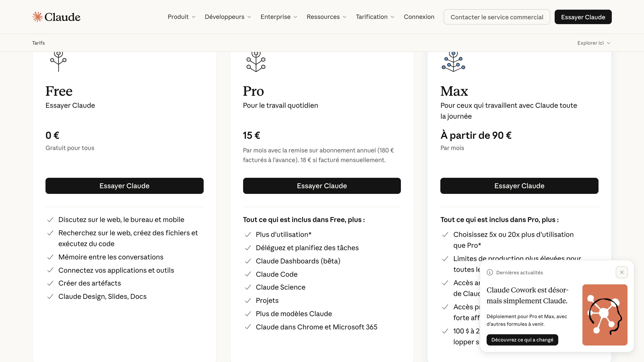Open the orange Cowork illustration thumbnail

click(605, 315)
